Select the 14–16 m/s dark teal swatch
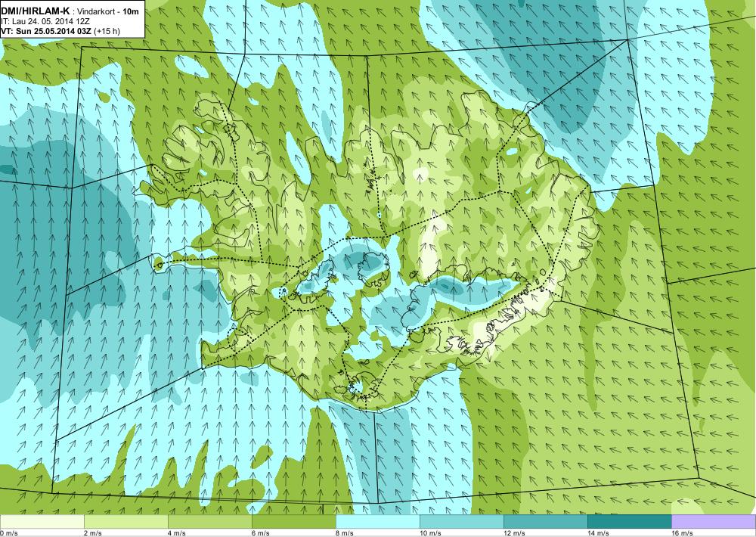Image resolution: width=756 pixels, height=537 pixels. [x=629, y=521]
